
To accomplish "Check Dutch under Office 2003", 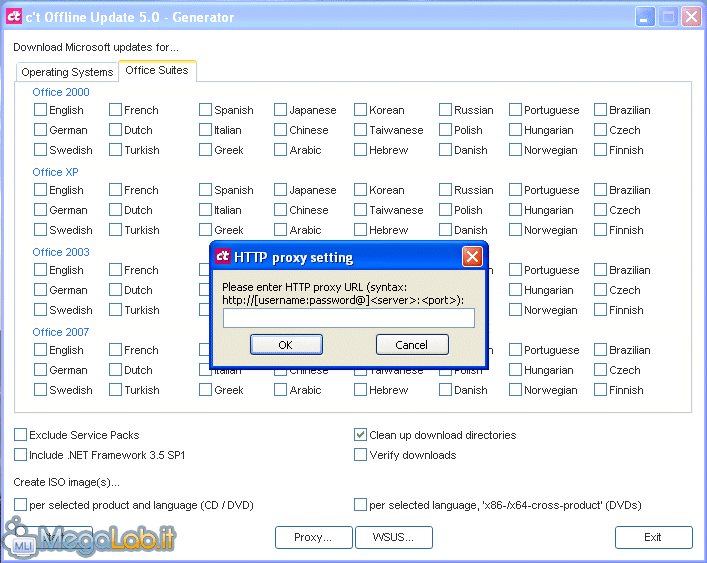I will (115, 289).
